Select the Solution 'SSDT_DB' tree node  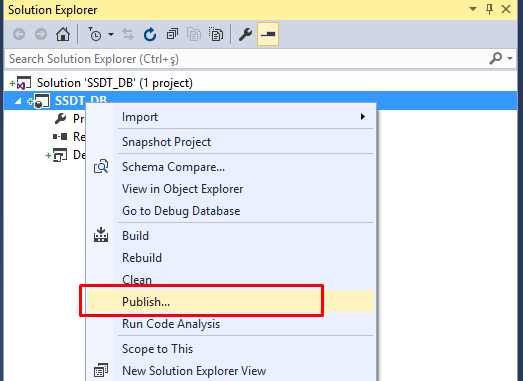(x=114, y=83)
